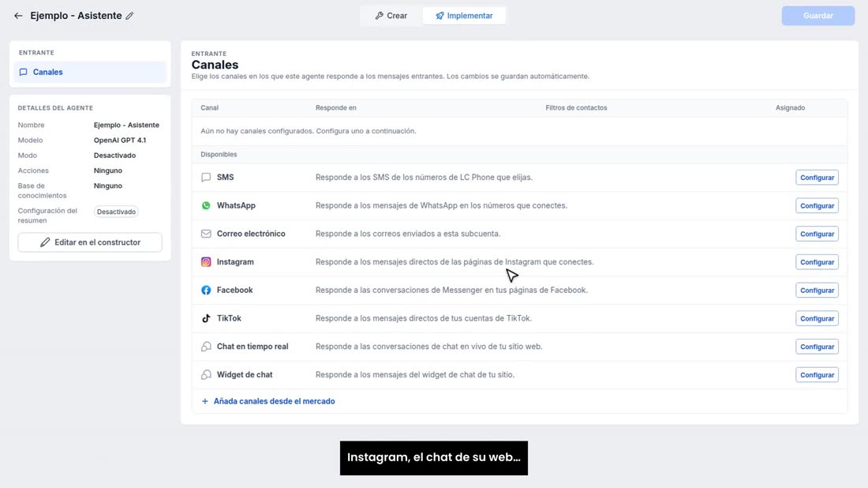Click the Ejemplo - Asistente title

click(76, 16)
